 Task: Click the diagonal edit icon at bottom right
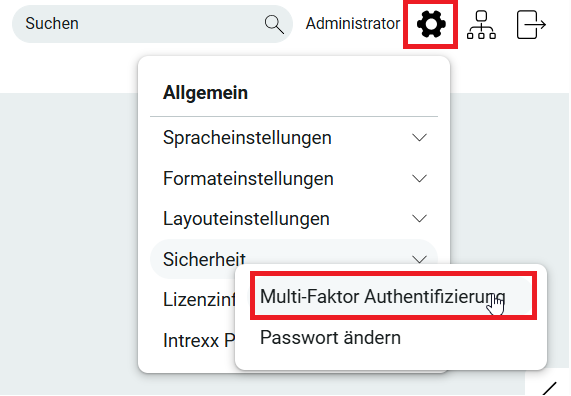click(550, 388)
